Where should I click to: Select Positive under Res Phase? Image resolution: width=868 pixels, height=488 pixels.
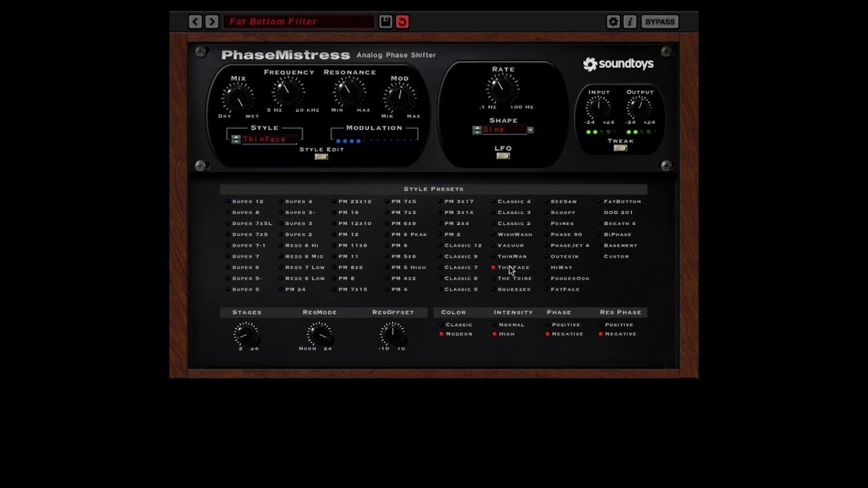pyautogui.click(x=615, y=325)
